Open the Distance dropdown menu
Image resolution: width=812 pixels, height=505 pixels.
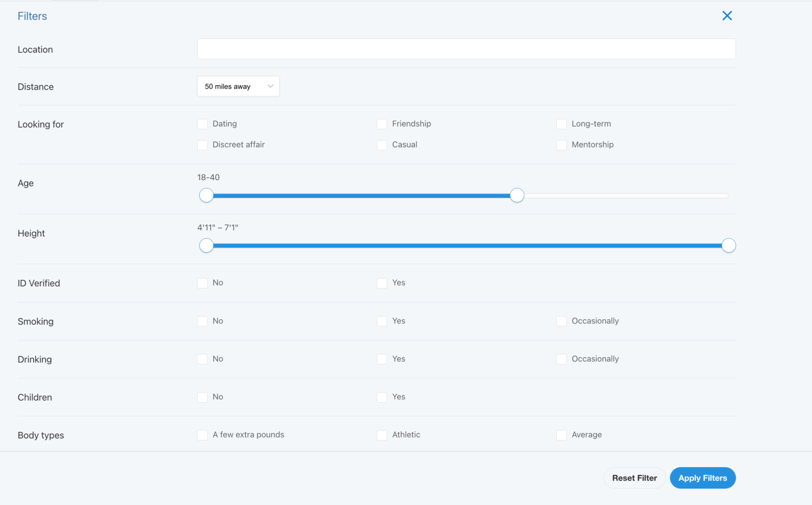click(x=238, y=86)
